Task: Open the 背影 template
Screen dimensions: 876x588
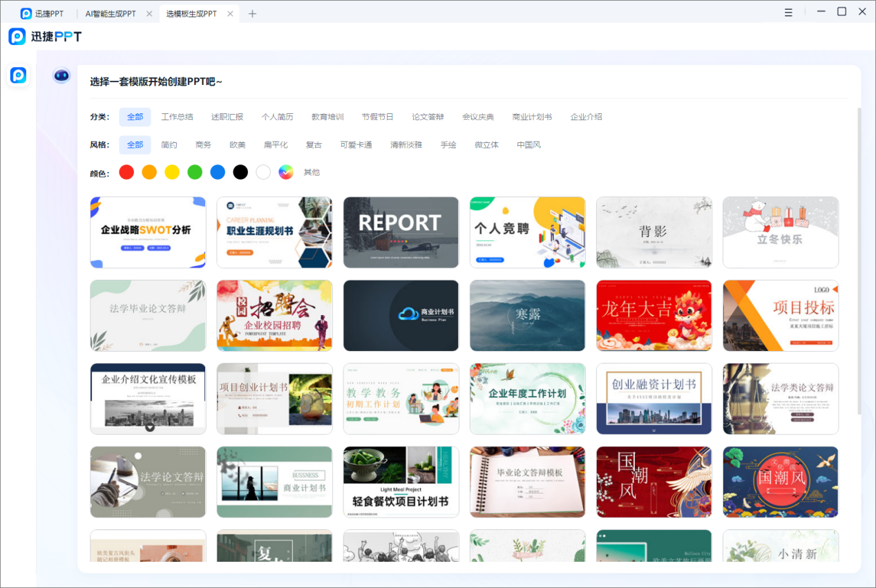Action: click(x=654, y=232)
